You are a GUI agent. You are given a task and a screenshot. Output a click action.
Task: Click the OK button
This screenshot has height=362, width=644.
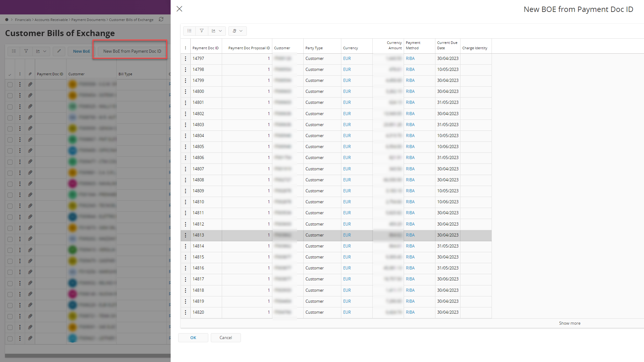pyautogui.click(x=193, y=338)
